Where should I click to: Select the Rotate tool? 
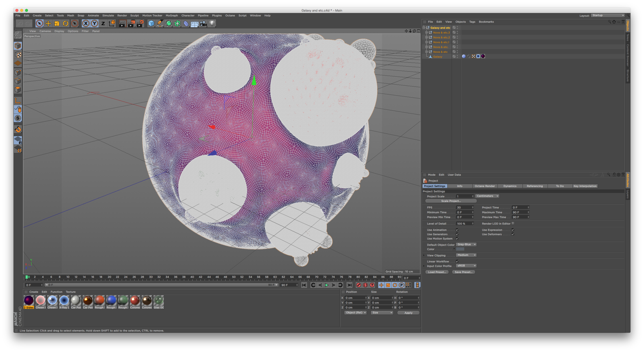pos(65,23)
